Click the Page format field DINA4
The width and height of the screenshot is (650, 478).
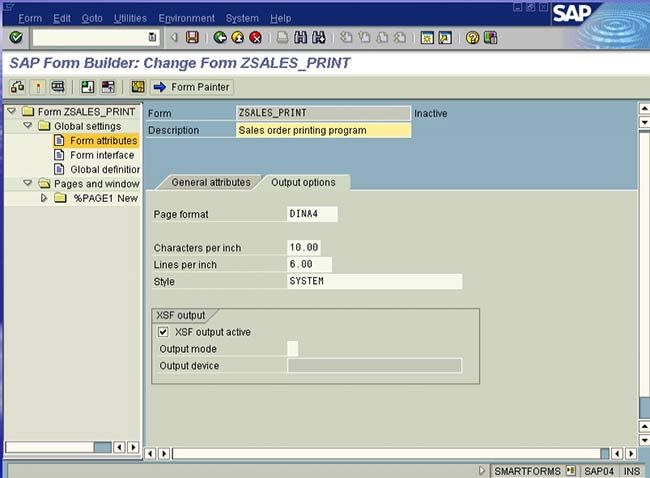point(312,214)
